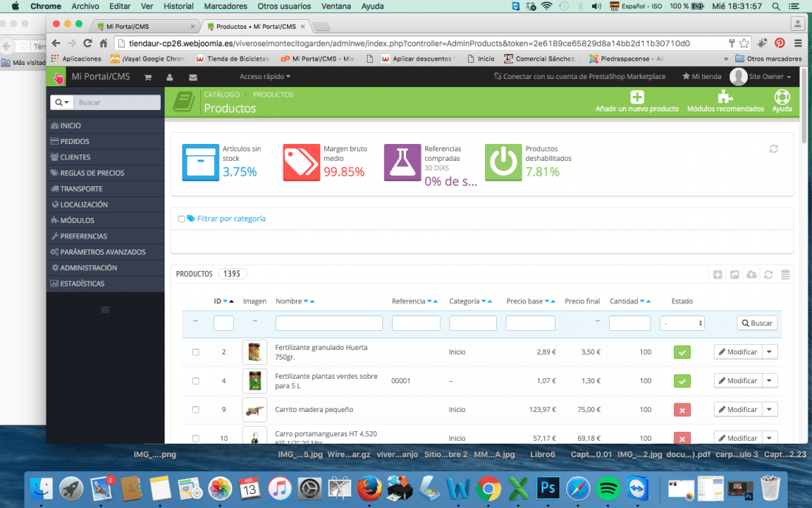
Task: Open the shopping cart icon in header
Action: pos(148,77)
